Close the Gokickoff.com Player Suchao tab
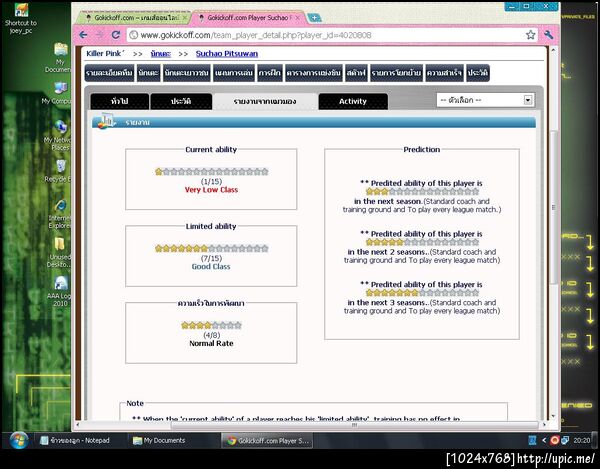This screenshot has height=469, width=600. tap(298, 18)
